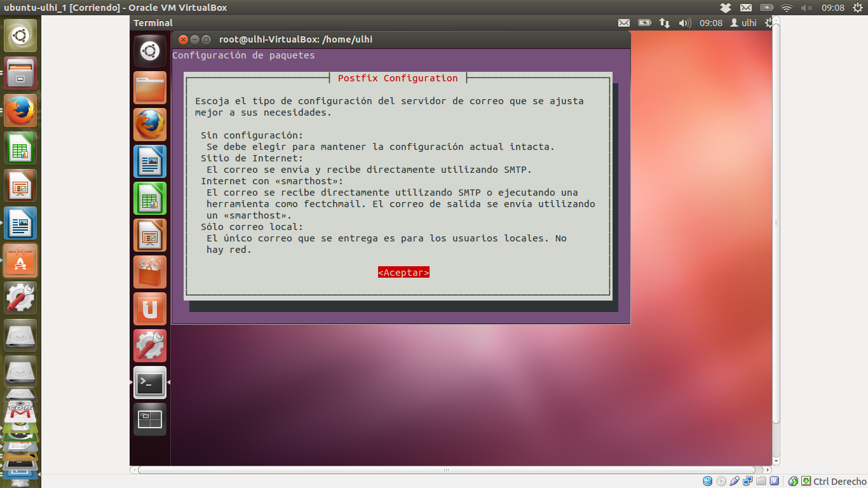Open the host power cog session menu
The image size is (868, 488).
(858, 8)
